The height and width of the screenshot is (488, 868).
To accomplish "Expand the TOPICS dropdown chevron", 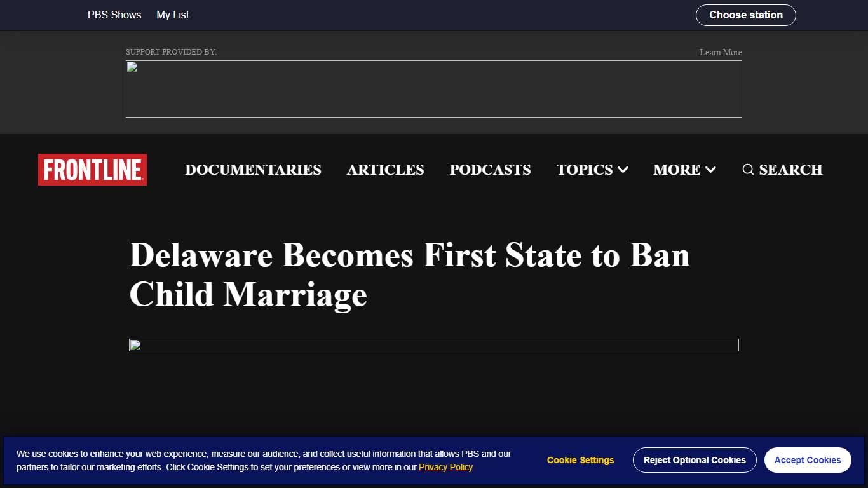I will point(623,170).
